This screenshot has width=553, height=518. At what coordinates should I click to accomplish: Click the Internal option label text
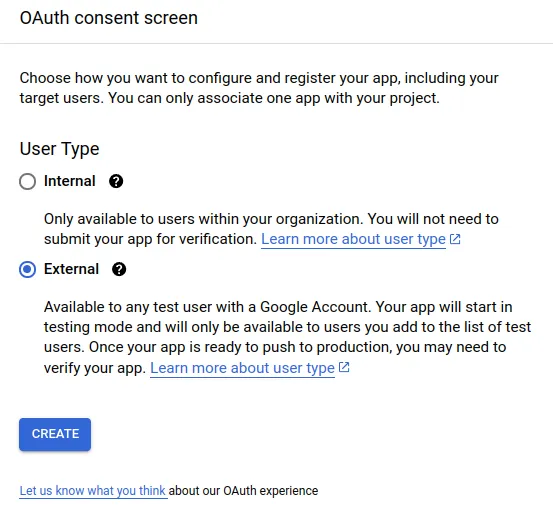pos(69,181)
